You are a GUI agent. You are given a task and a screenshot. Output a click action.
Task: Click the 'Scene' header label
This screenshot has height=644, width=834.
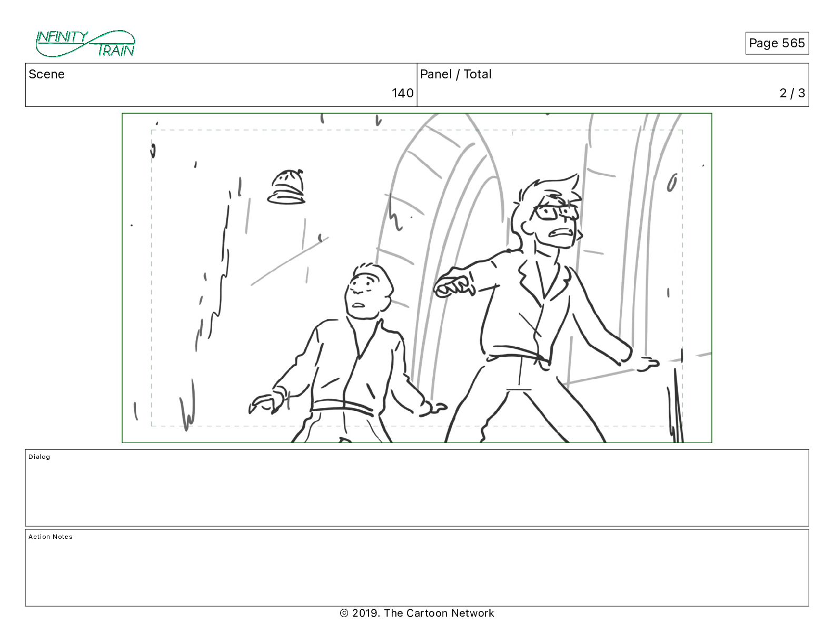pos(46,74)
